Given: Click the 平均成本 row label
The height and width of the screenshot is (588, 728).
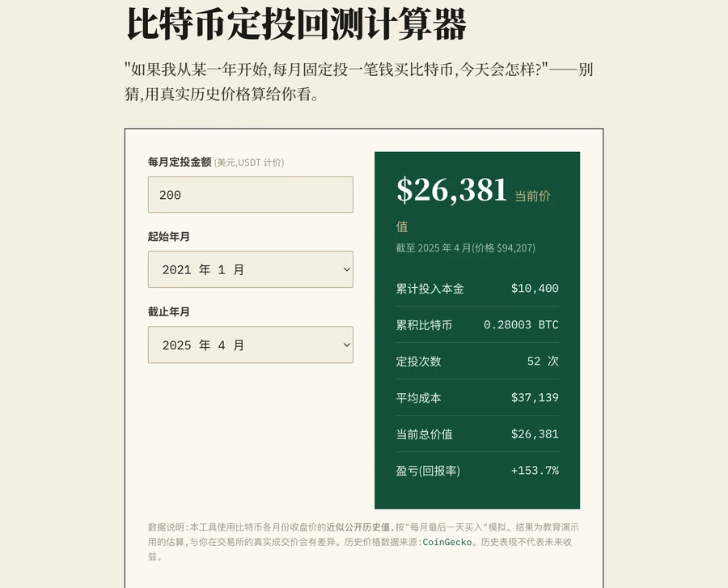Looking at the screenshot, I should (x=418, y=398).
